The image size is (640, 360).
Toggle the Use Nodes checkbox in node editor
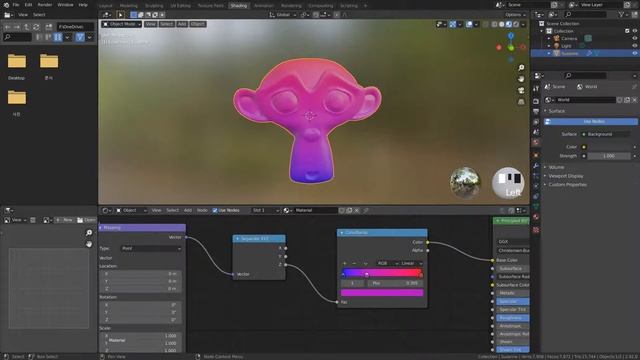[x=215, y=211]
